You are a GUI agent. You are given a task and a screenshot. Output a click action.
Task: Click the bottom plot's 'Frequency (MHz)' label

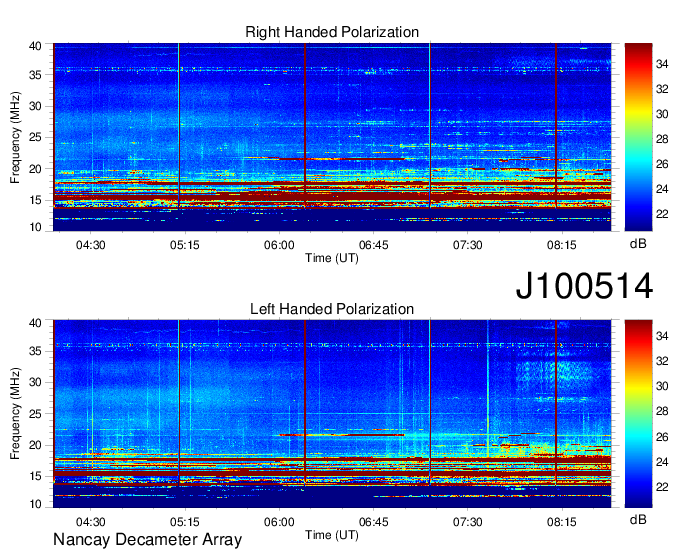[15, 414]
